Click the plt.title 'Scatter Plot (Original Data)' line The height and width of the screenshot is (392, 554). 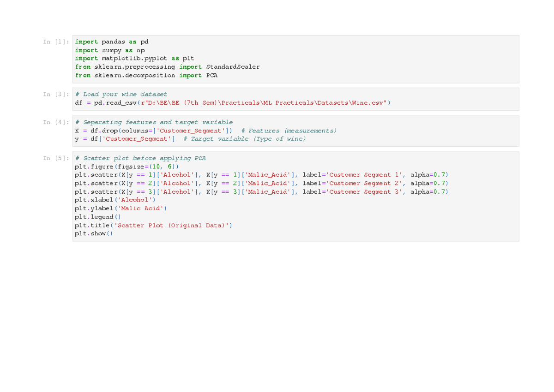click(x=154, y=225)
